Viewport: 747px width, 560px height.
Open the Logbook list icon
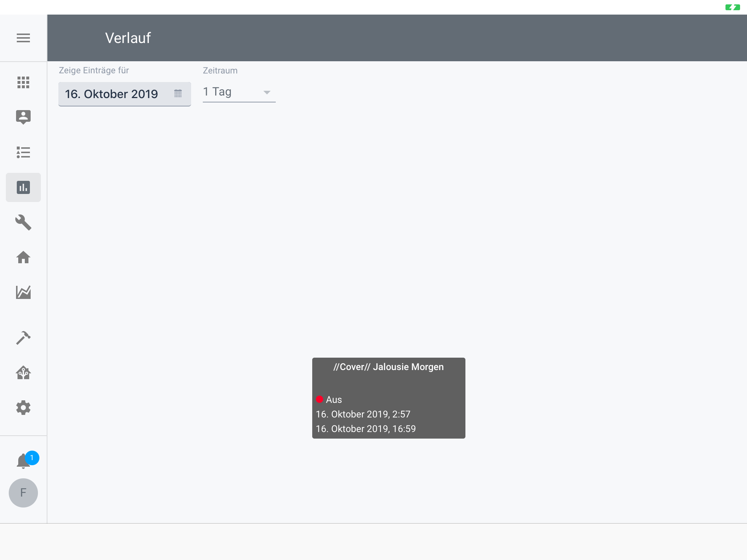pyautogui.click(x=23, y=152)
